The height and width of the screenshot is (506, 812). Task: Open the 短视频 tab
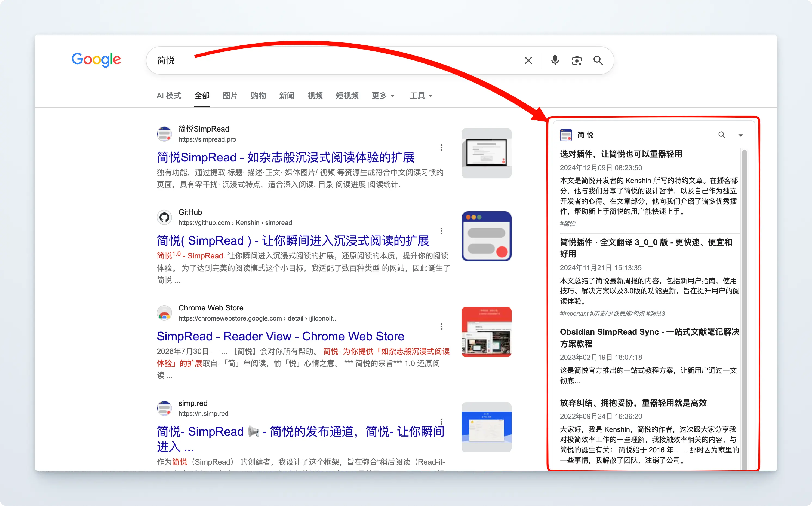pyautogui.click(x=347, y=96)
